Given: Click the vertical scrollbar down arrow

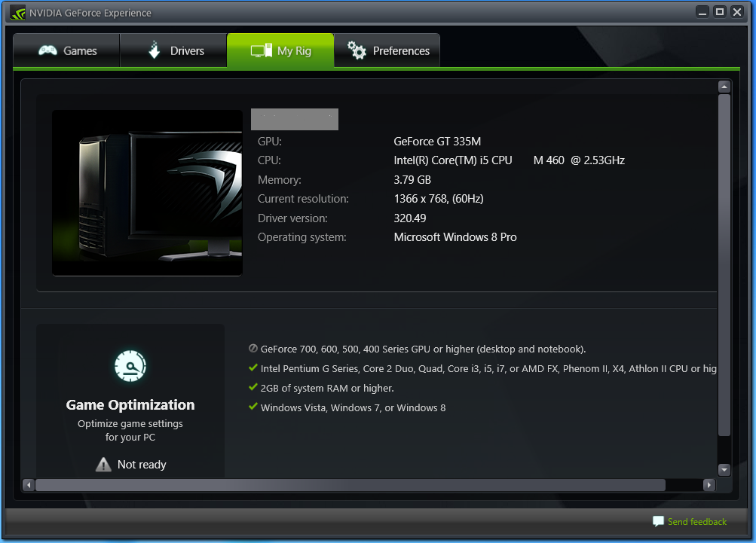Looking at the screenshot, I should (x=724, y=469).
